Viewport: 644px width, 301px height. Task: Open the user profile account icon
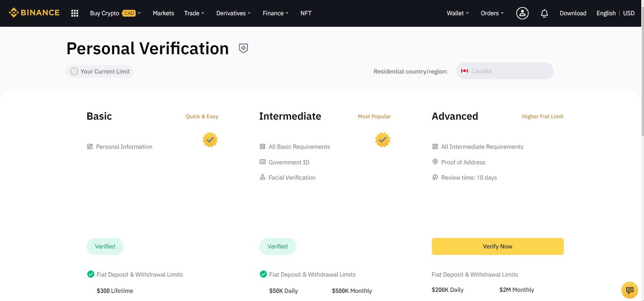coord(522,13)
